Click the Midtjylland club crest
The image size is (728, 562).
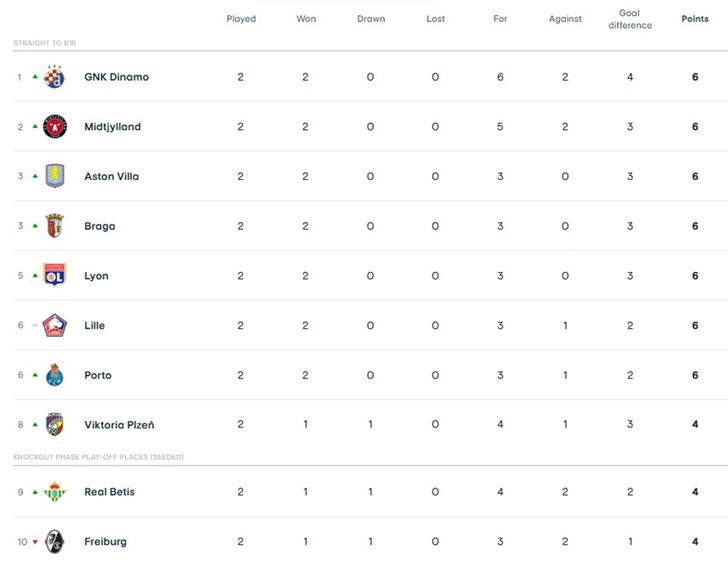pos(55,127)
